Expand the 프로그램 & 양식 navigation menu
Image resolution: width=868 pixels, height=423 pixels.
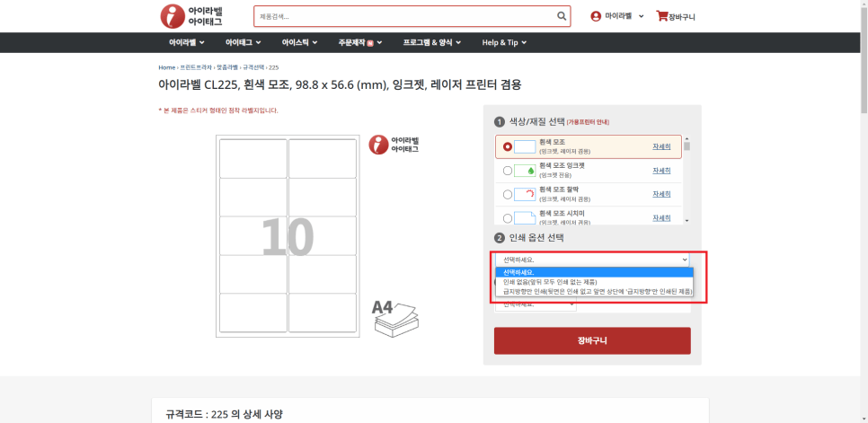pos(432,42)
